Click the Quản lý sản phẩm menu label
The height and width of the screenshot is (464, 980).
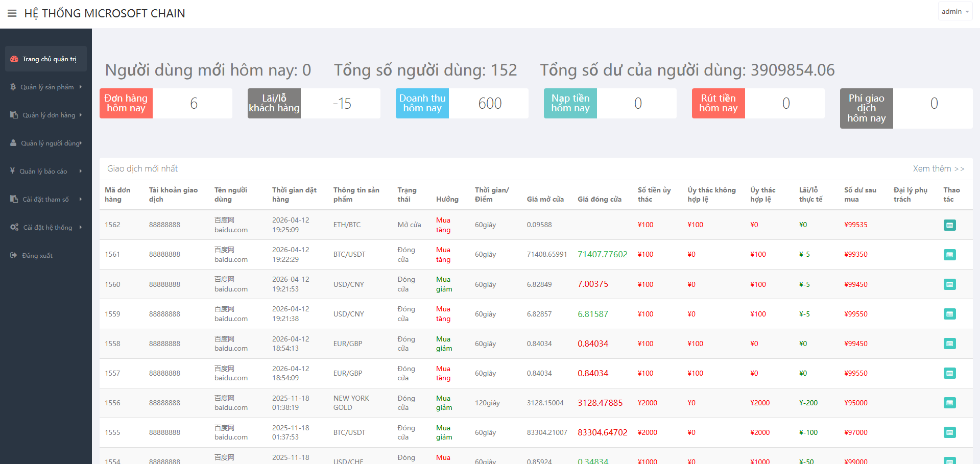[x=47, y=87]
